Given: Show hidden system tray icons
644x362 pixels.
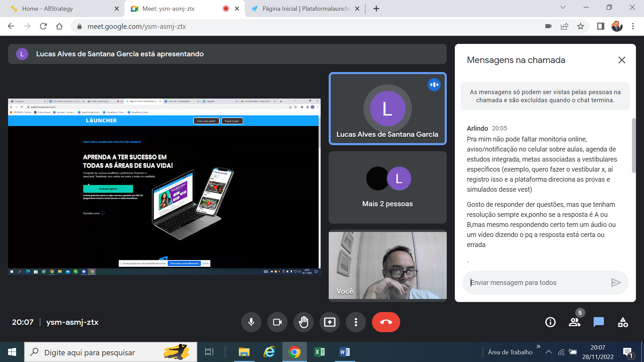Looking at the screenshot, I should pyautogui.click(x=548, y=352).
